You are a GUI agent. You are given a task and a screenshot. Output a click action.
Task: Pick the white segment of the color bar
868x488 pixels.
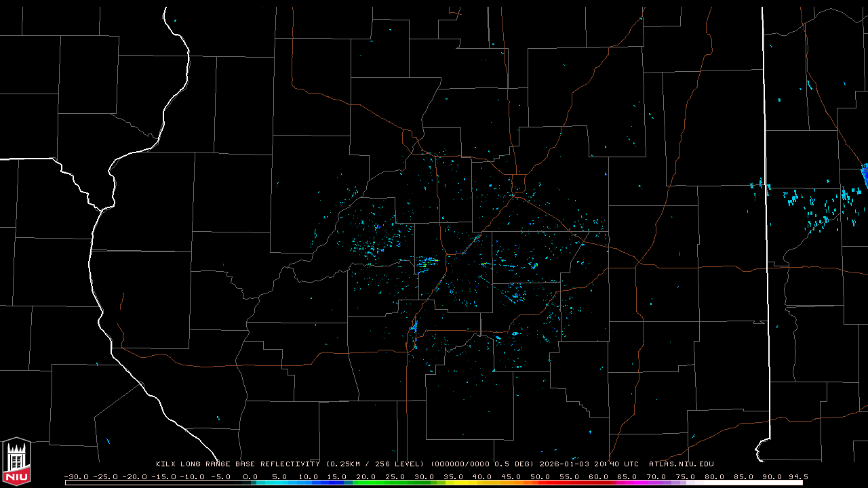tap(746, 483)
